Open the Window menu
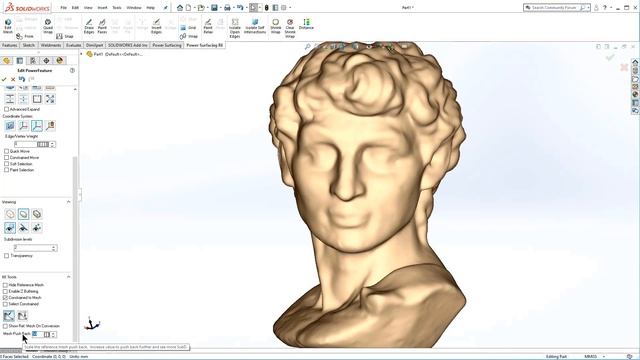Image resolution: width=640 pixels, height=360 pixels. pos(134,7)
